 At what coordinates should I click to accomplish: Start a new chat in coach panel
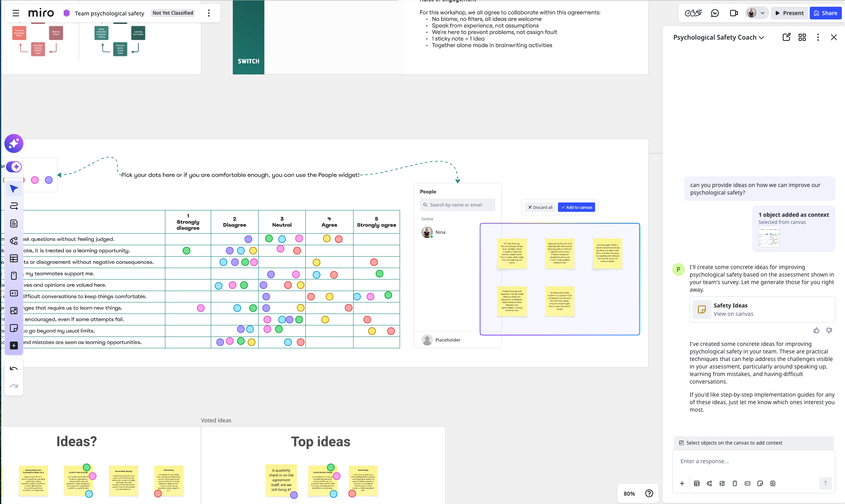click(786, 37)
